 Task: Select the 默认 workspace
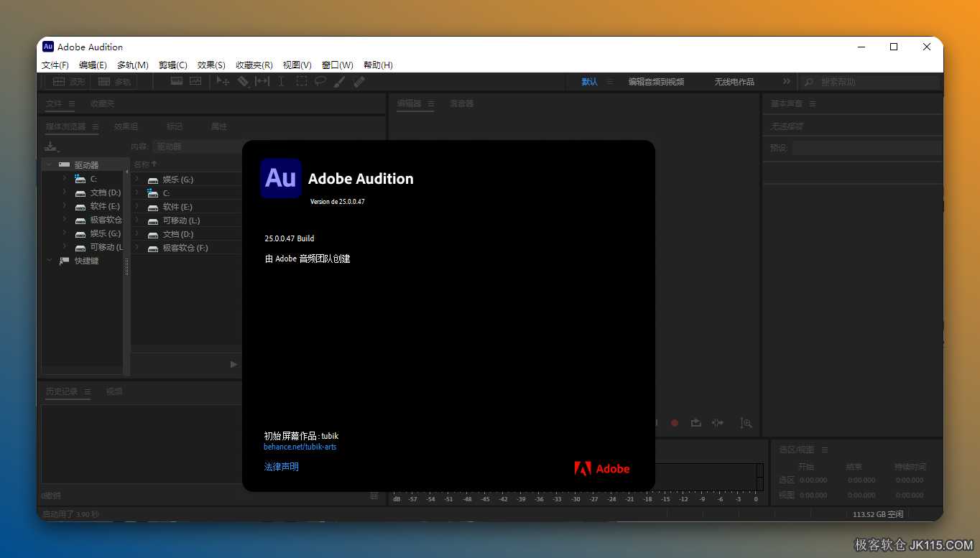pos(590,82)
